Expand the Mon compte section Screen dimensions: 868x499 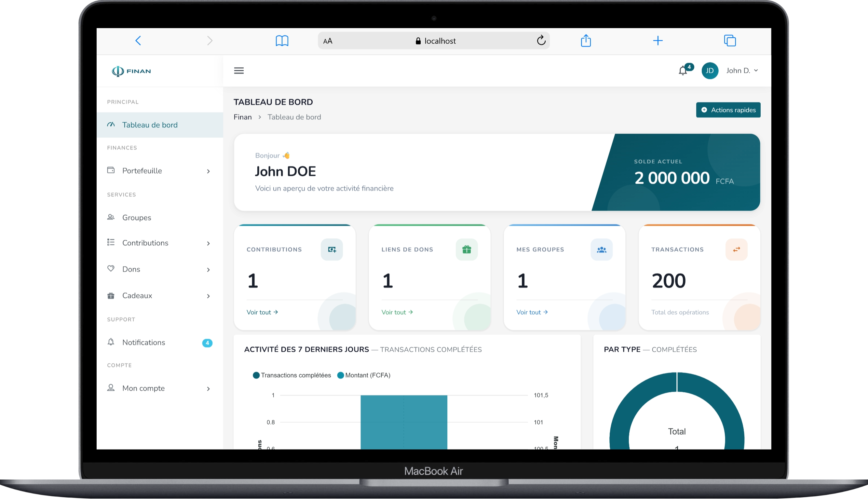tap(143, 388)
